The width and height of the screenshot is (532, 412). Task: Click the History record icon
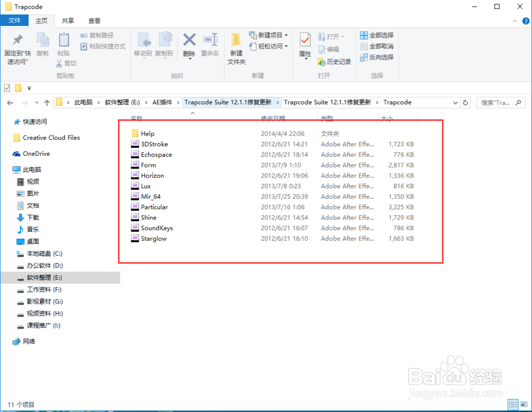(x=321, y=62)
